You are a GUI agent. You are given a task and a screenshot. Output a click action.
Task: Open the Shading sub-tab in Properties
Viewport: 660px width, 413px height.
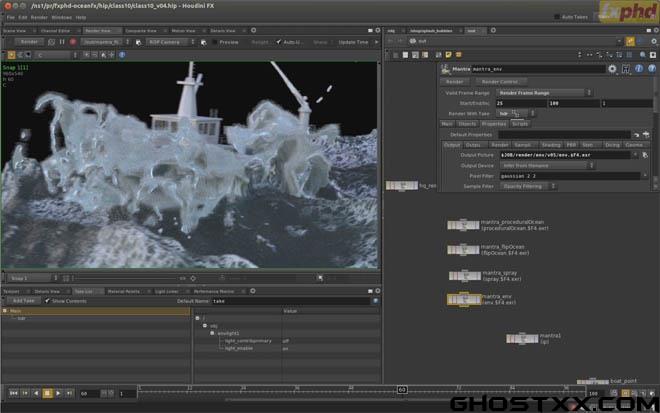(551, 145)
